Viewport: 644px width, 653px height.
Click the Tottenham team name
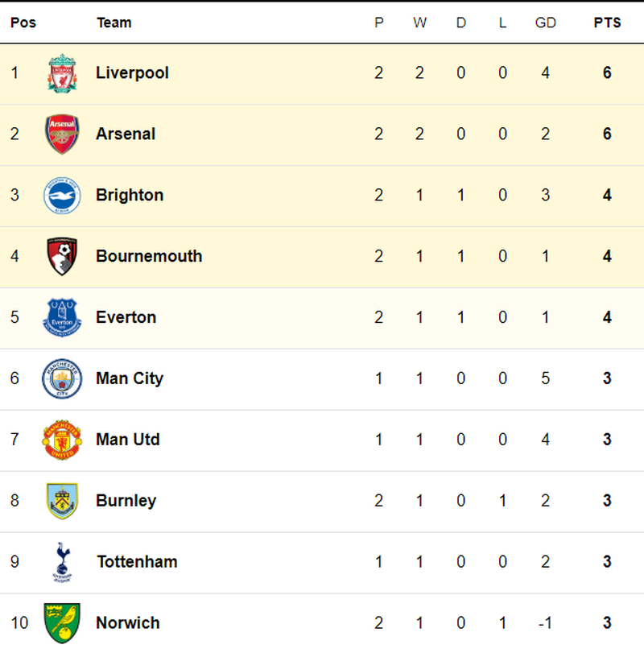(x=137, y=562)
